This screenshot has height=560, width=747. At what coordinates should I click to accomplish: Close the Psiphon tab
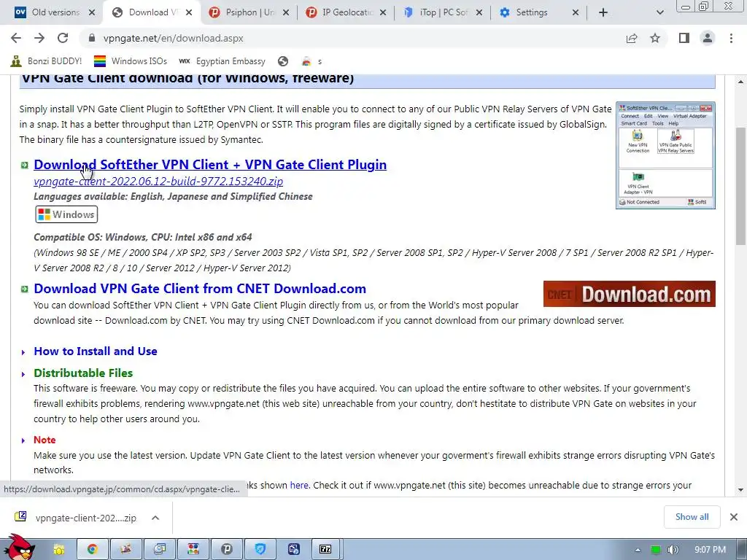[x=286, y=12]
